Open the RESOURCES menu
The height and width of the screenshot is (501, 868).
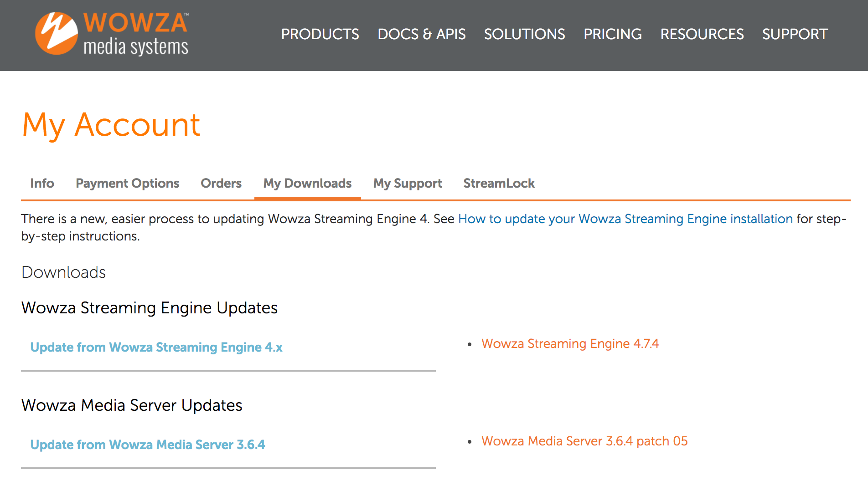[702, 34]
